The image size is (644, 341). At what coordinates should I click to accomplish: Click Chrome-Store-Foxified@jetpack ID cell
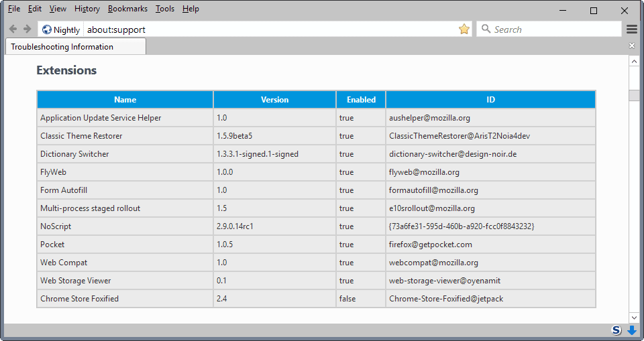[491, 298]
